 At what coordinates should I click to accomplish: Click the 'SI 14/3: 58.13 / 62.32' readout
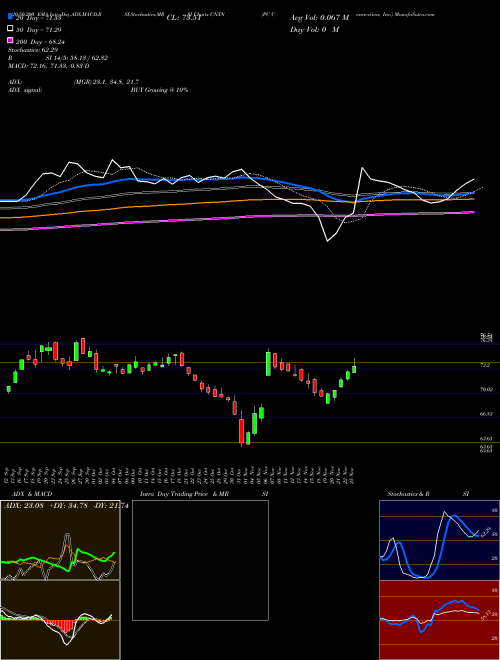coord(77,58)
